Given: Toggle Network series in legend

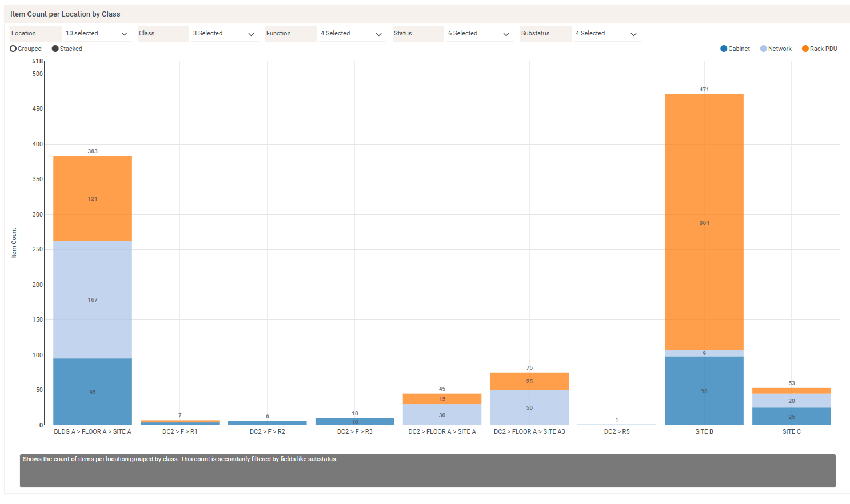Looking at the screenshot, I should [x=776, y=49].
